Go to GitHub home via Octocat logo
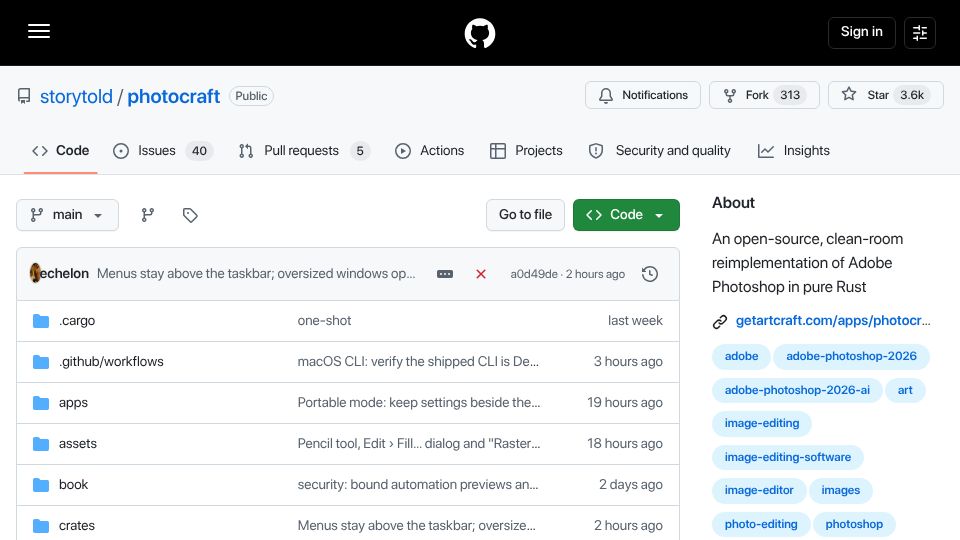960x540 pixels. 479,33
